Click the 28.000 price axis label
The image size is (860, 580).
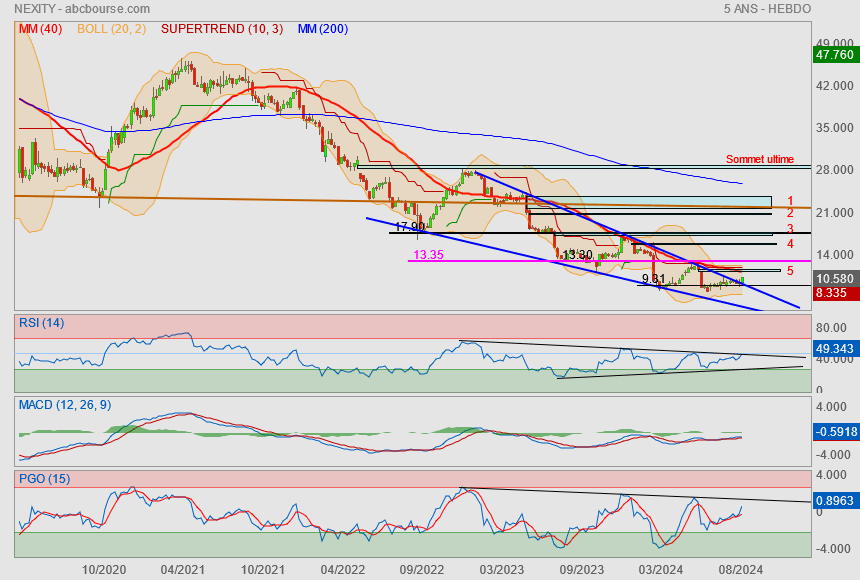point(835,170)
